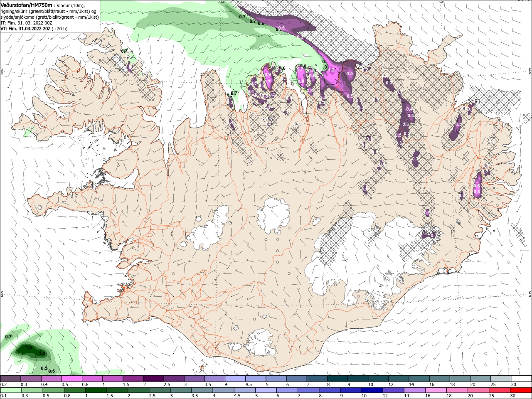Select the lower legend row 1.5 dark green swatch
Image resolution: width=532 pixels, height=399 pixels.
pos(117,390)
